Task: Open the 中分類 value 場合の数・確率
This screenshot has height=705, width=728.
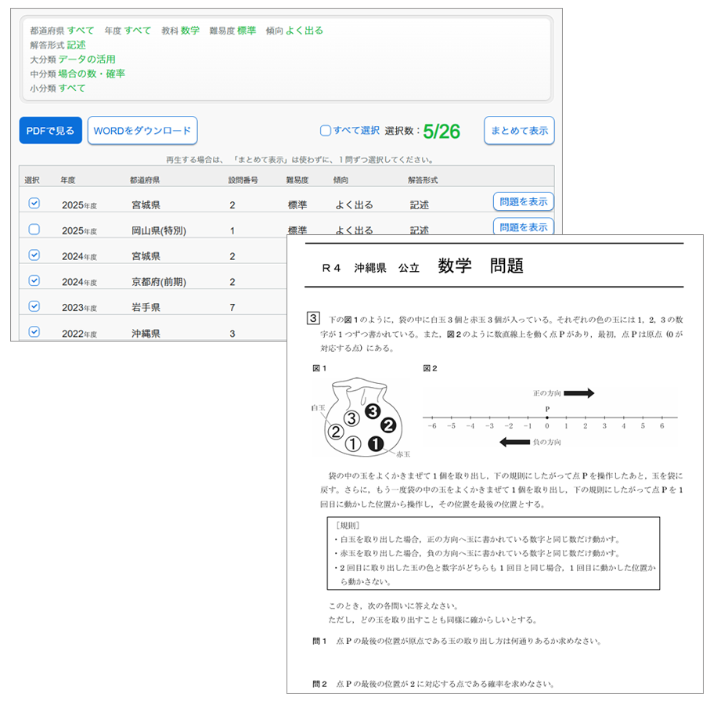Action: (x=92, y=74)
